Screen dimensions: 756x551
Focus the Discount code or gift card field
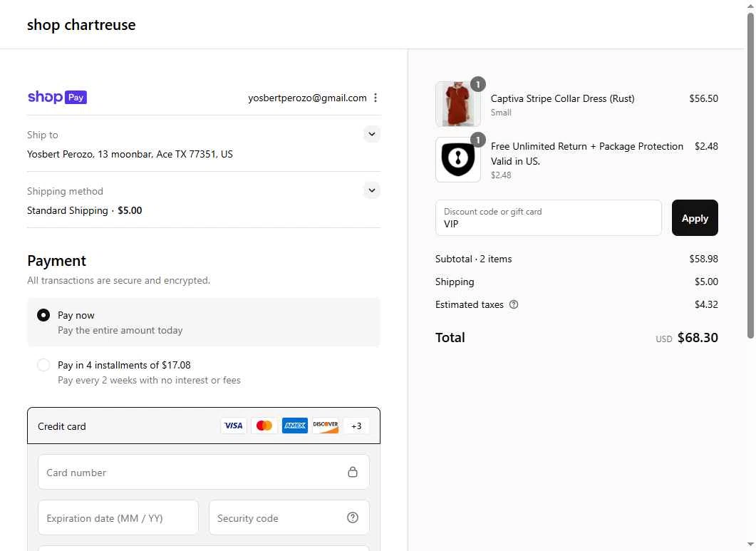(x=548, y=218)
